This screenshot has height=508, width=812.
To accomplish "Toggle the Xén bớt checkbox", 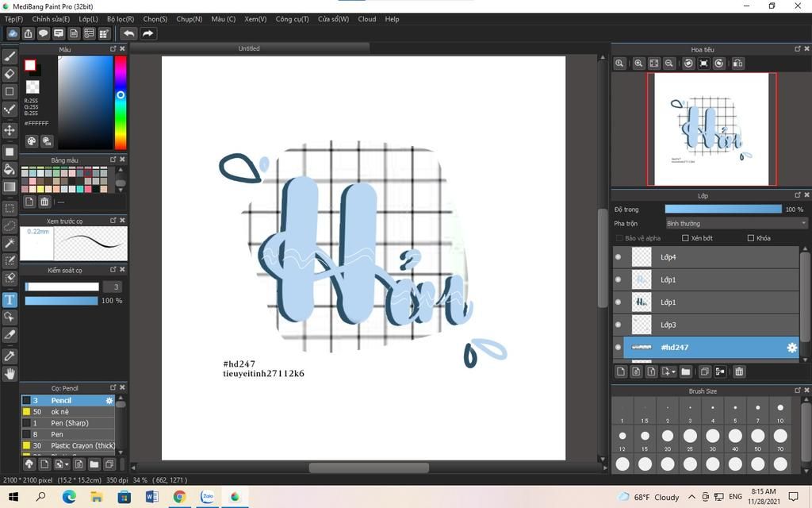I will [685, 238].
